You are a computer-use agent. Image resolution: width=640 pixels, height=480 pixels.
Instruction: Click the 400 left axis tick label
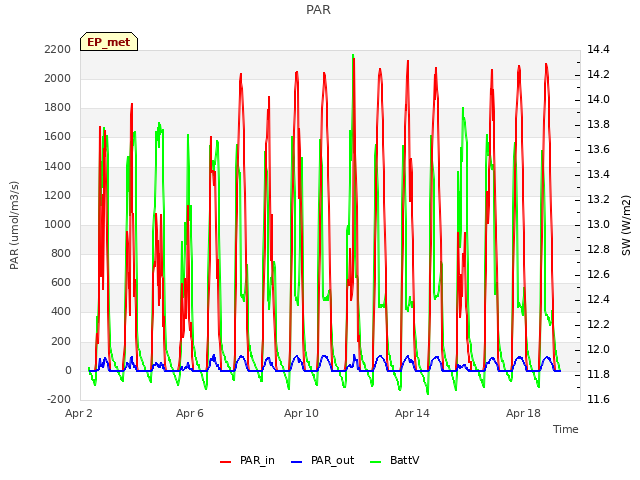click(x=61, y=312)
